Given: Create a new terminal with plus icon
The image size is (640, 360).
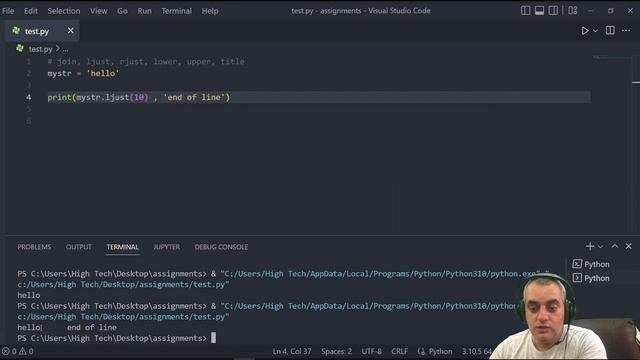Looking at the screenshot, I should 590,246.
